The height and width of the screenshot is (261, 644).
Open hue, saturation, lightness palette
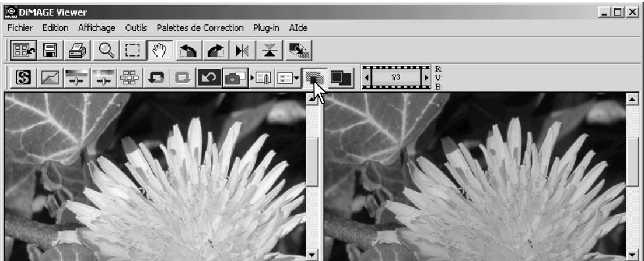(103, 77)
